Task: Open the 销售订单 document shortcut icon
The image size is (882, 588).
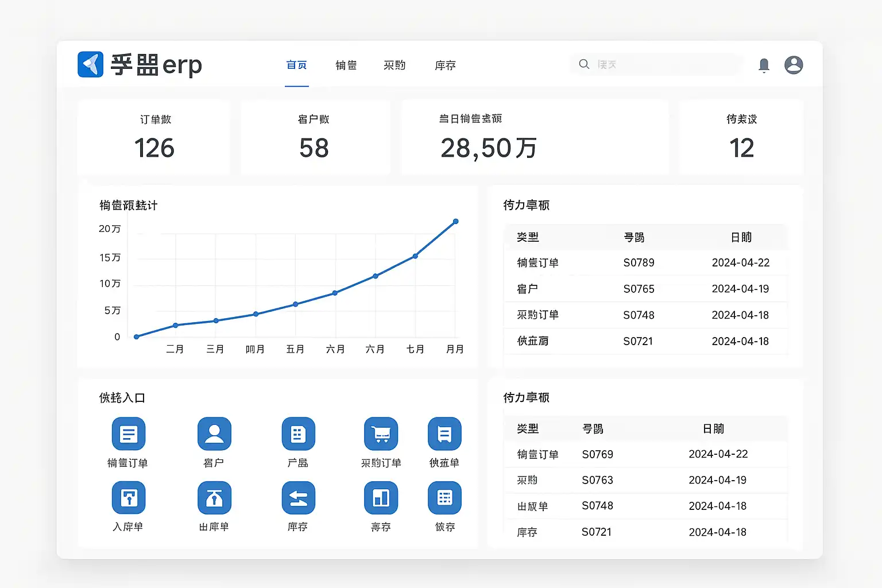Action: pos(129,434)
